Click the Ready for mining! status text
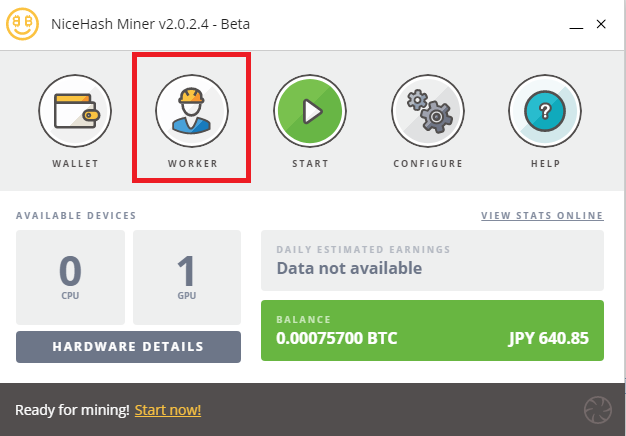 click(x=72, y=410)
